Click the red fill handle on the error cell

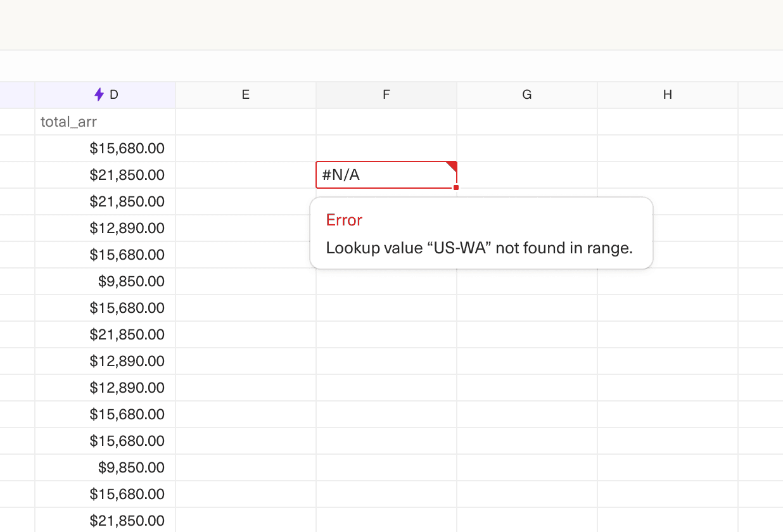click(455, 187)
